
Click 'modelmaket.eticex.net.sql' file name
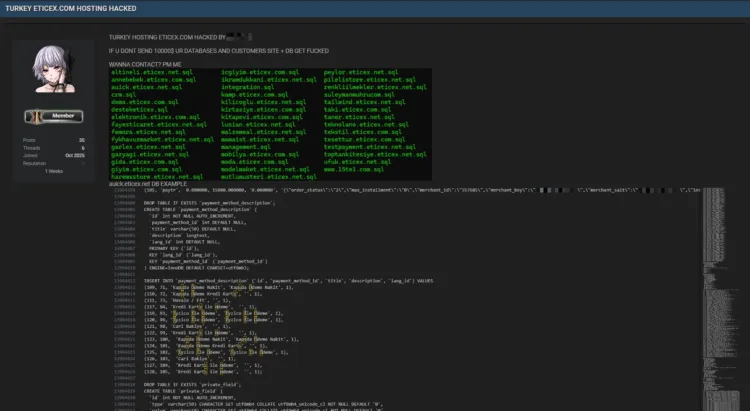pyautogui.click(x=265, y=169)
